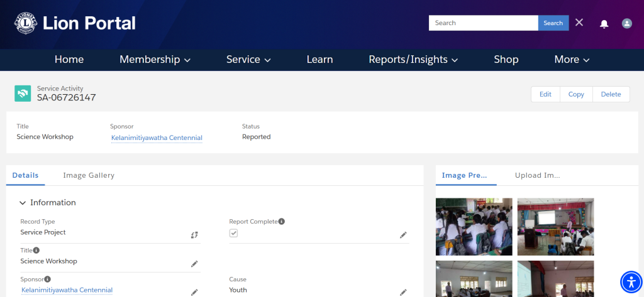Select the Image Preview tab
644x297 pixels.
[x=465, y=175]
